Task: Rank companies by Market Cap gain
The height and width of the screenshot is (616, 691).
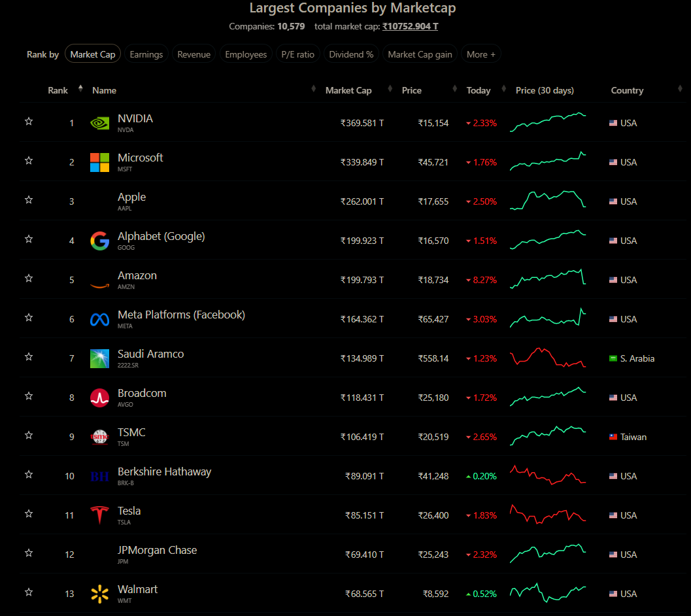Action: (420, 54)
